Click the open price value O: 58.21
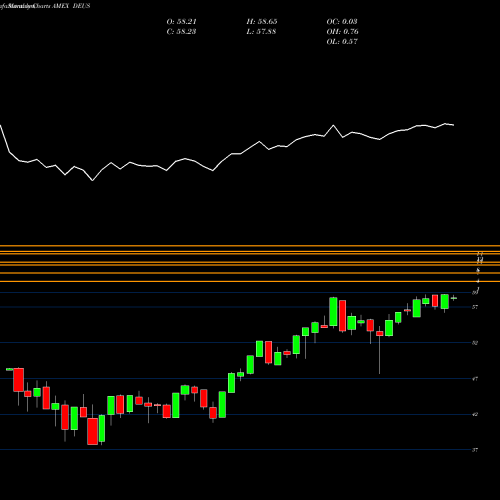Screen dimensions: 500x500 click(x=181, y=22)
